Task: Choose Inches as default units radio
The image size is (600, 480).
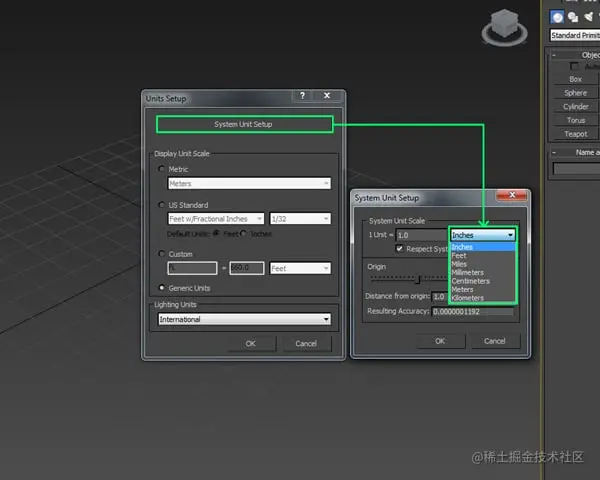Action: pyautogui.click(x=243, y=233)
